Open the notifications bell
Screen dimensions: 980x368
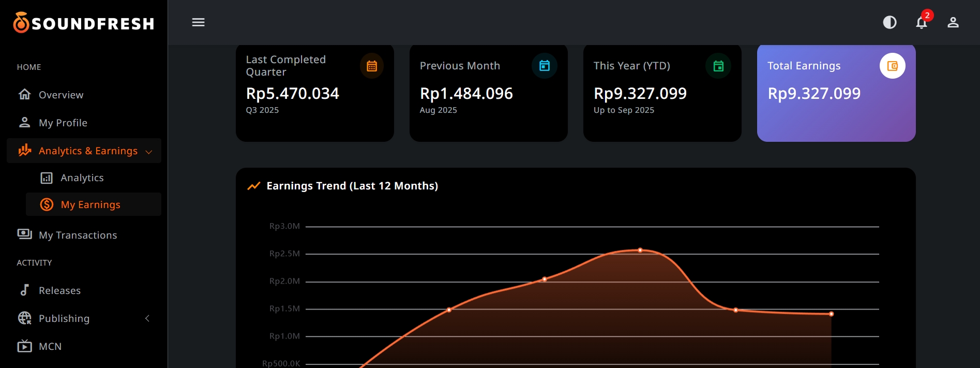[921, 23]
